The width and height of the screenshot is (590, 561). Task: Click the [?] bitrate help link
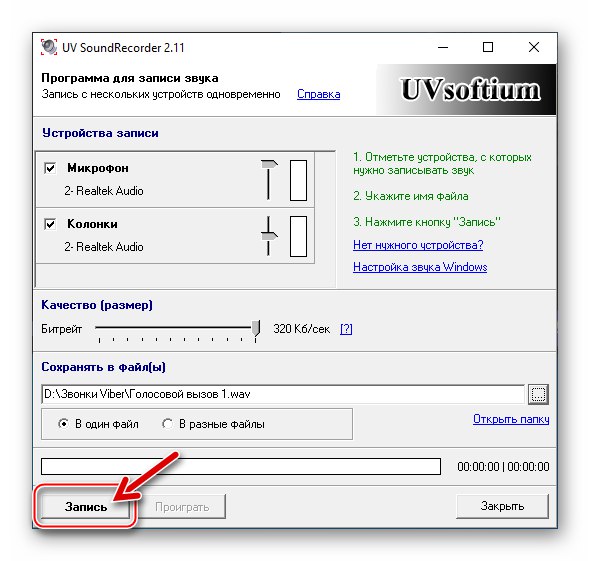click(346, 329)
